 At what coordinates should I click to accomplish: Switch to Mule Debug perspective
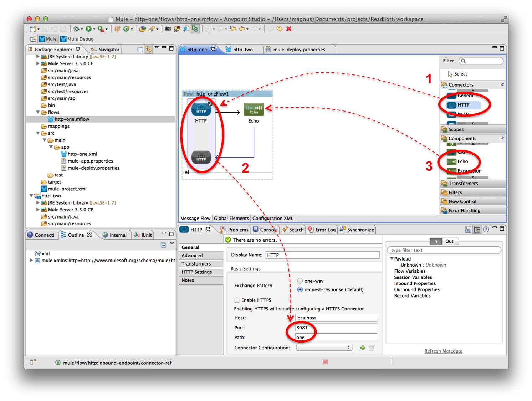77,39
